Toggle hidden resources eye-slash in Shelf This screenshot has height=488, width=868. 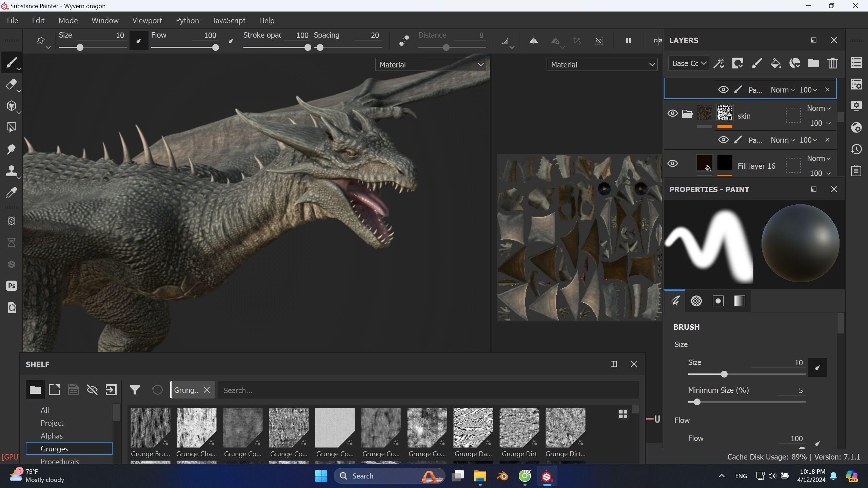pos(92,390)
